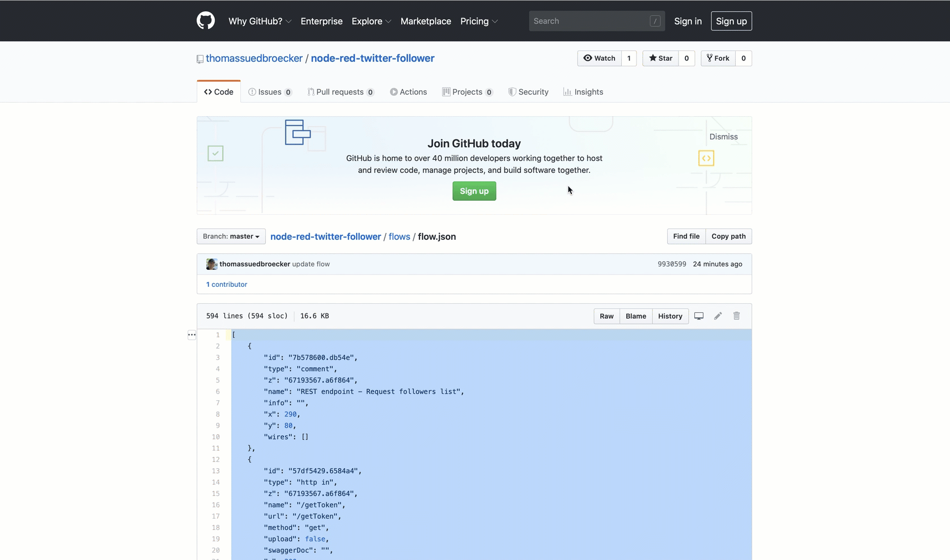Click the GitHub Octocat logo

(206, 21)
